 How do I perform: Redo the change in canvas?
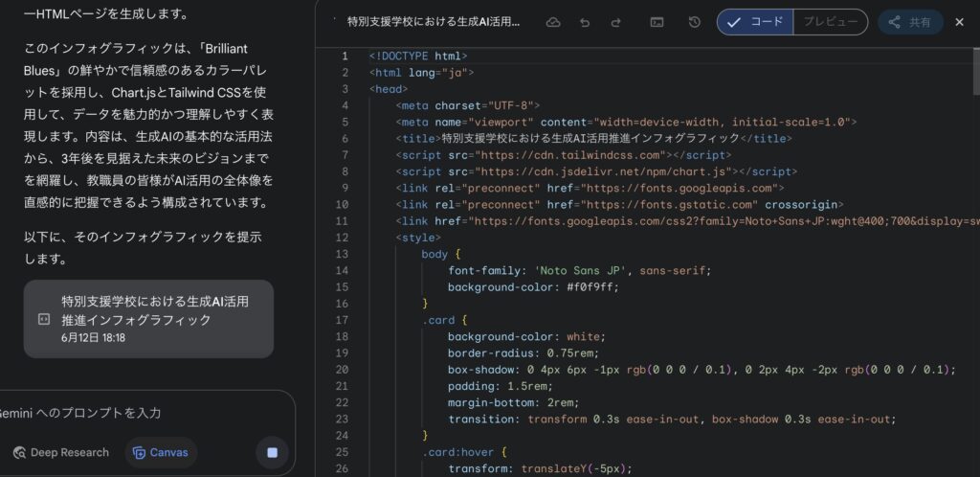pos(615,22)
